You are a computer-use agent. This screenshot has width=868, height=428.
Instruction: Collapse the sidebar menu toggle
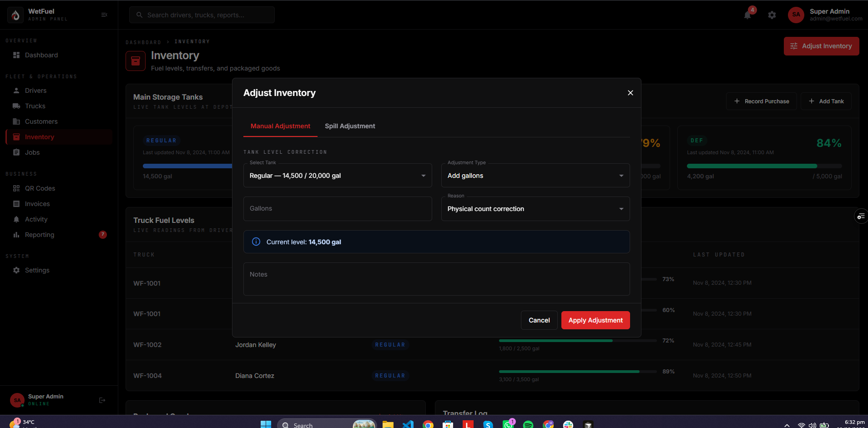click(104, 15)
